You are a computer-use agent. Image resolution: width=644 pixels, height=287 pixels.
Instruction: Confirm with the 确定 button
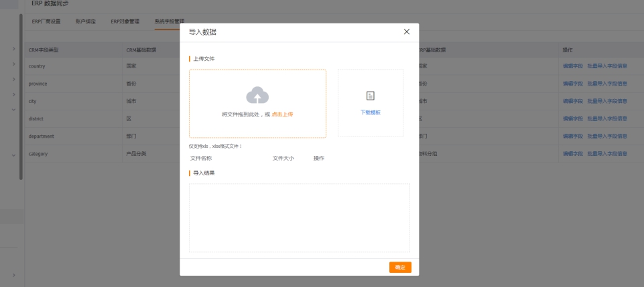click(400, 268)
